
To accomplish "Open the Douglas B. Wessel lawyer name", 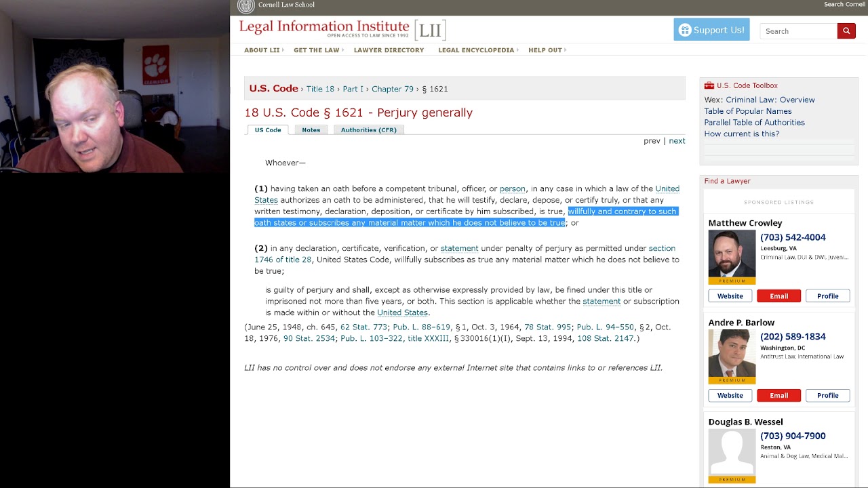I will 745,422.
